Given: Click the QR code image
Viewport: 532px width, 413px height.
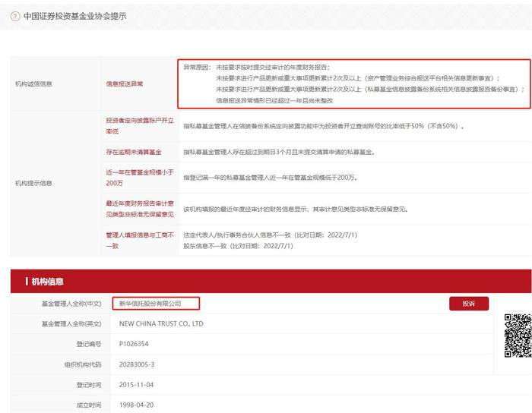Looking at the screenshot, I should coord(518,336).
